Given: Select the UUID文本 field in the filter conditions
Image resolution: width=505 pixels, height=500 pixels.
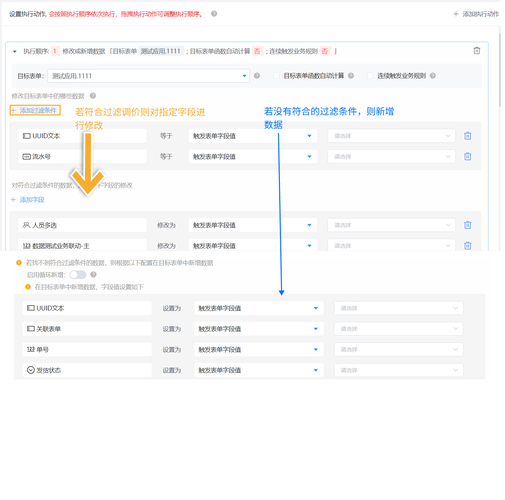Looking at the screenshot, I should click(x=82, y=136).
